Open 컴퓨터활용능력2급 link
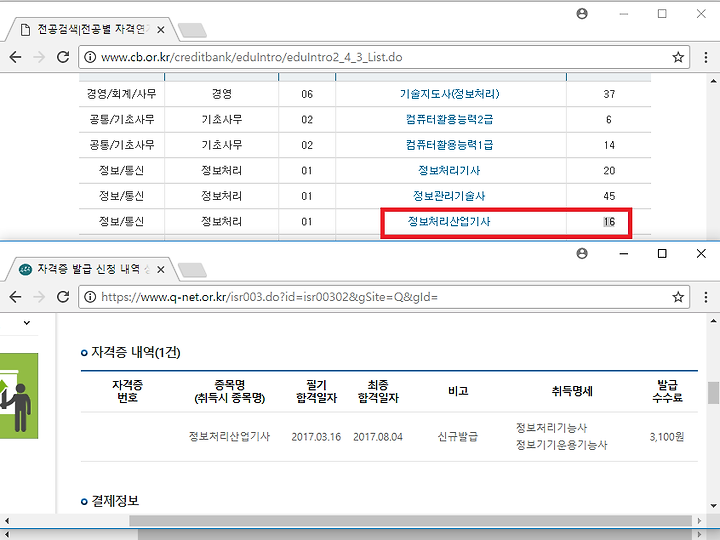Screen dimensions: 720x540 pyautogui.click(x=450, y=119)
